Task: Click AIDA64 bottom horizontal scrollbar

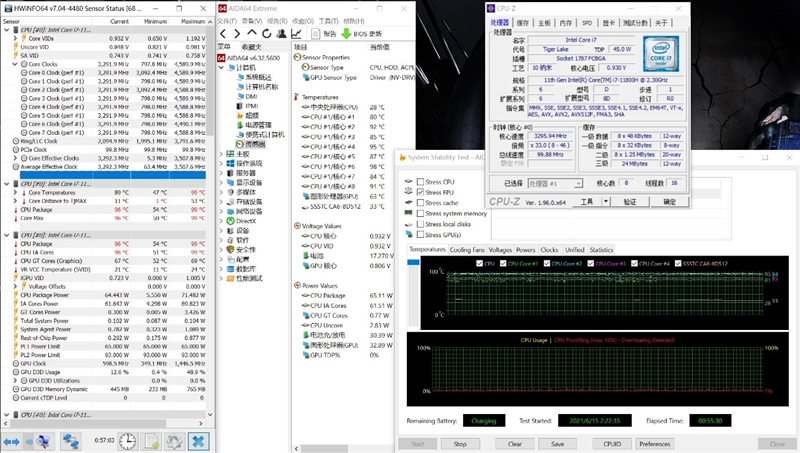Action: (x=324, y=448)
